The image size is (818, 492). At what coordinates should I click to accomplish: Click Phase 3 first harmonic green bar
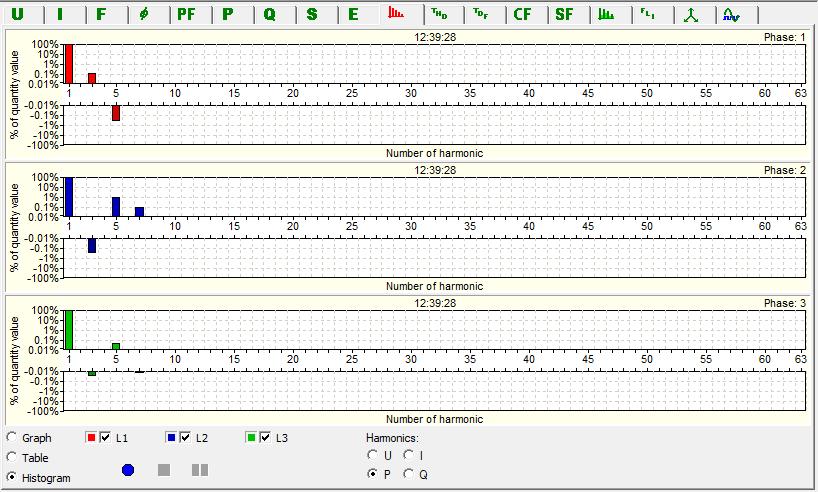point(69,330)
